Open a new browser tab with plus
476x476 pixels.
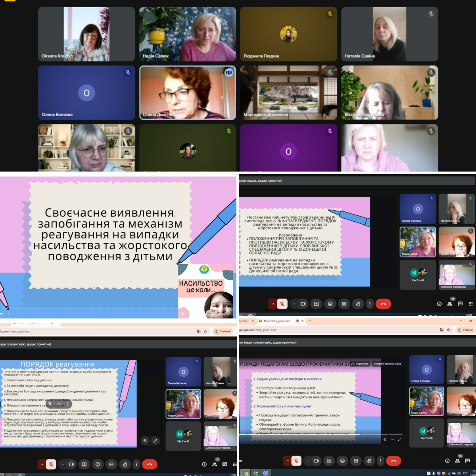pos(310,321)
